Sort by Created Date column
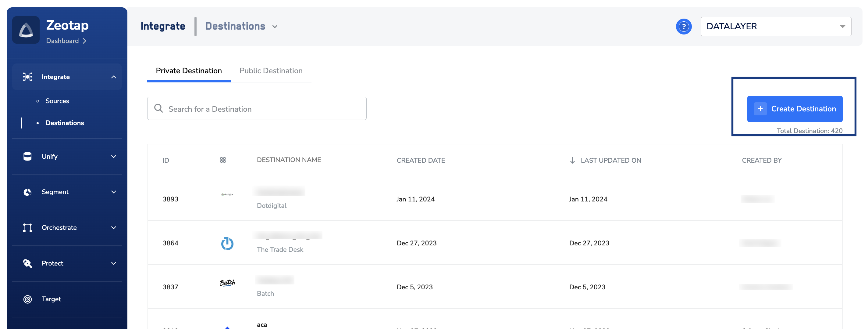This screenshot has width=868, height=329. pyautogui.click(x=421, y=160)
